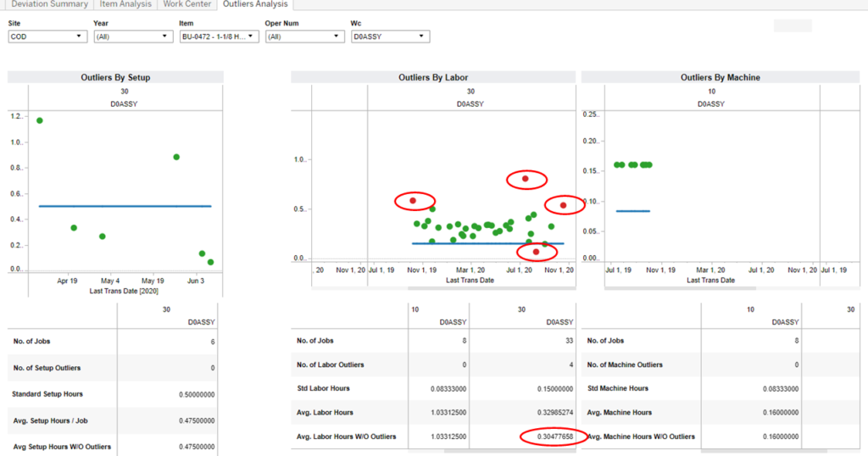Switch to the Deviation Summary tab
The image size is (868, 456).
pyautogui.click(x=49, y=4)
